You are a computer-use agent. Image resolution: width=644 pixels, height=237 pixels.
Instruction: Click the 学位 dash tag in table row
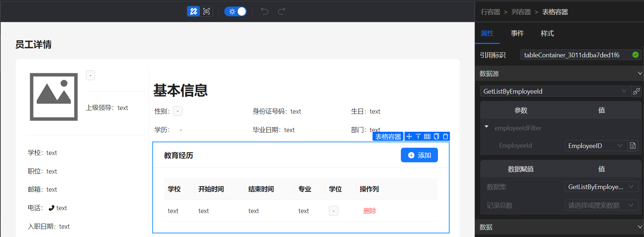click(x=334, y=211)
